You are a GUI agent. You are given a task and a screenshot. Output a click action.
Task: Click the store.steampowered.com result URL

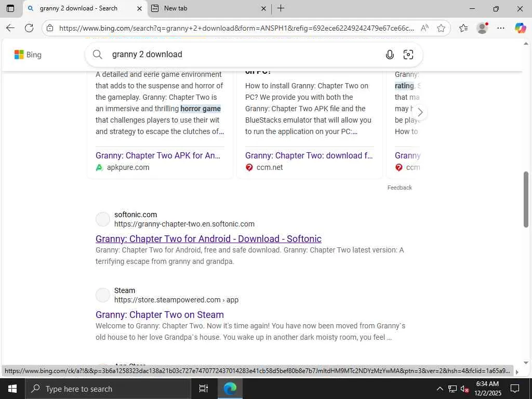(176, 300)
